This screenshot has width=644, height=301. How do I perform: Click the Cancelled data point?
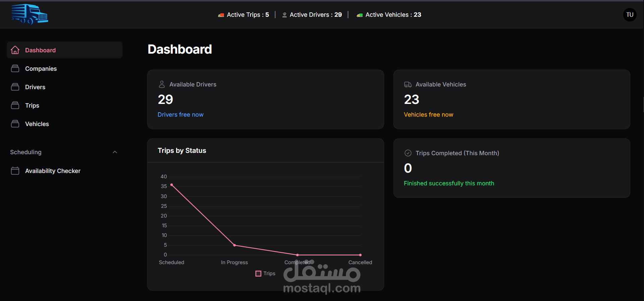pos(360,255)
